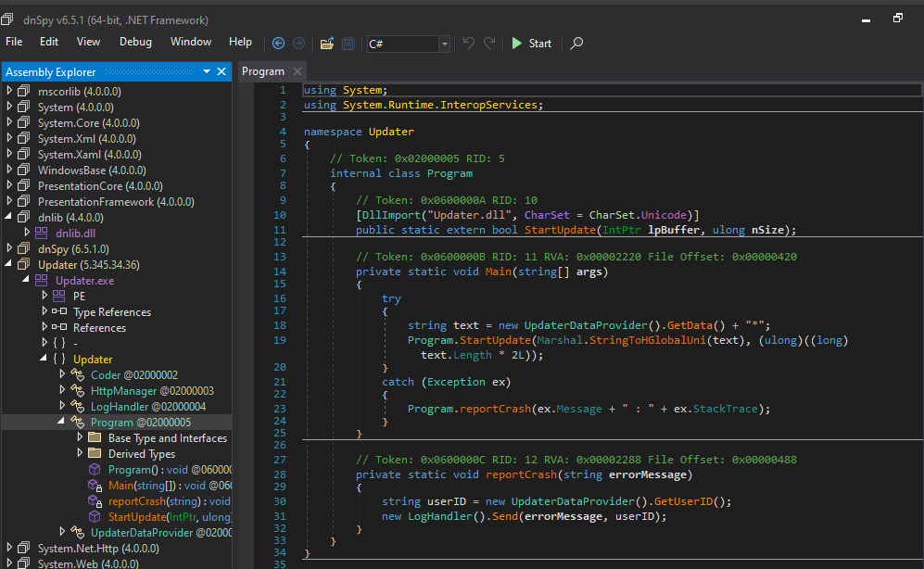Viewport: 924px width, 569px height.
Task: Close the Program tab
Action: pos(297,71)
